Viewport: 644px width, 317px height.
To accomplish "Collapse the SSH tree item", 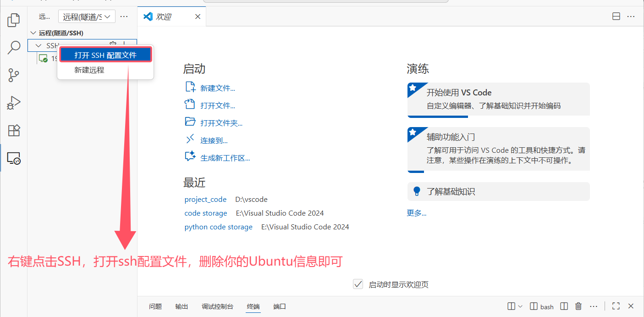I will (38, 45).
